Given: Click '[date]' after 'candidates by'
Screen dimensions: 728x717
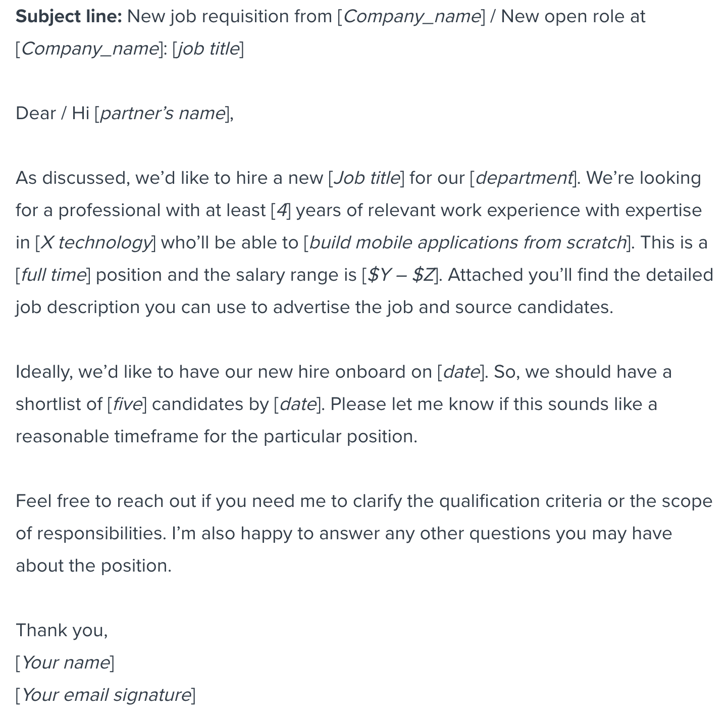Looking at the screenshot, I should click(297, 404).
